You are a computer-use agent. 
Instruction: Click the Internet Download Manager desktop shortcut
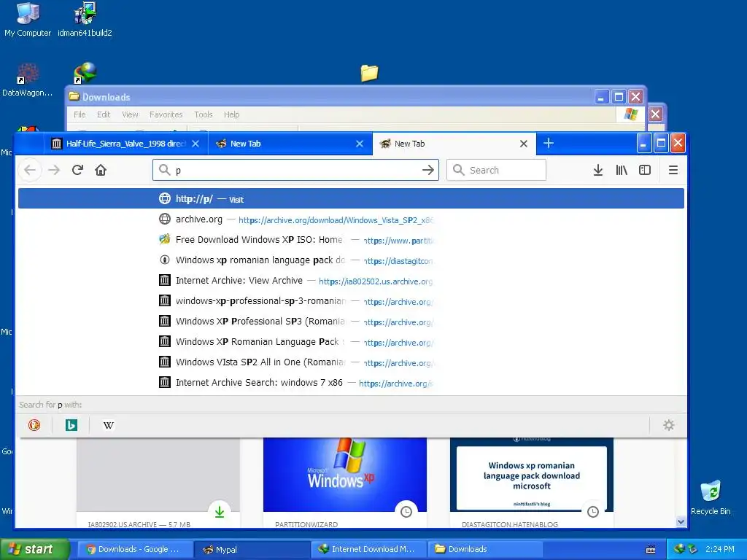(x=85, y=73)
